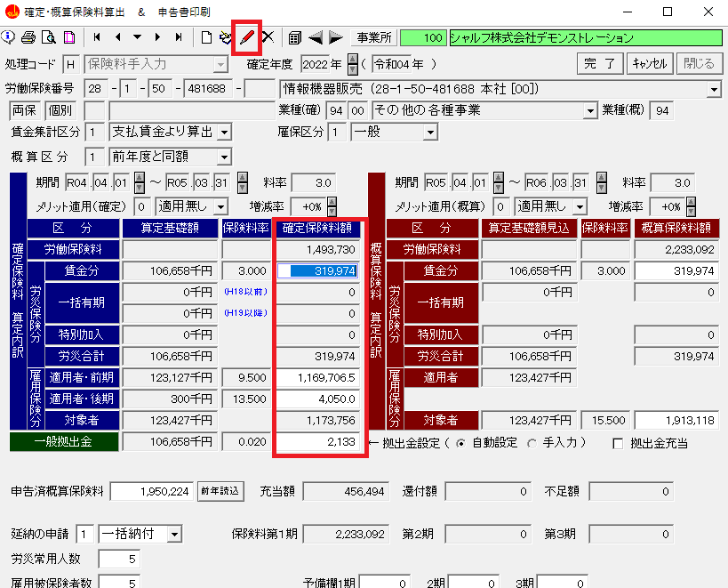
Task: Jump to first record navigation arrow
Action: point(96,37)
